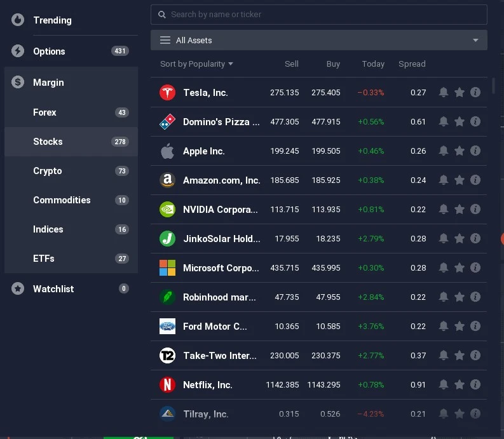Click the Microsoft logo icon
504x439 pixels.
tap(167, 268)
